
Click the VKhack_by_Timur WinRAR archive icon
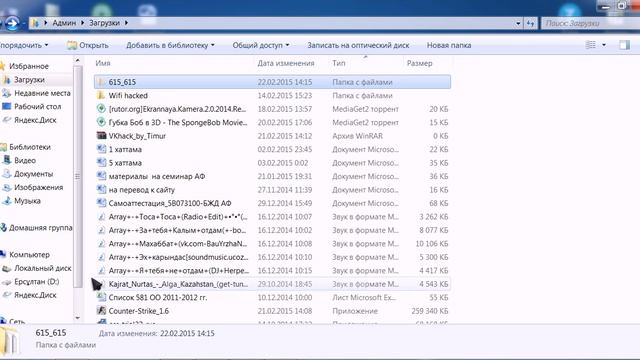click(101, 136)
